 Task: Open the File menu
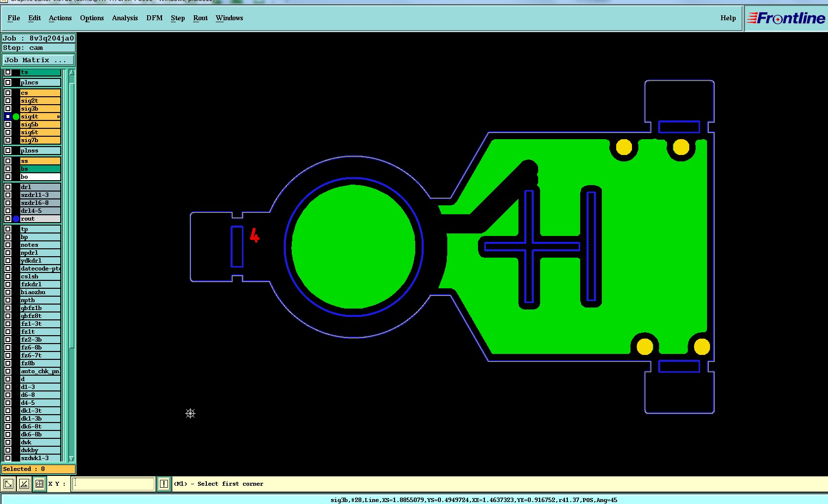click(14, 18)
